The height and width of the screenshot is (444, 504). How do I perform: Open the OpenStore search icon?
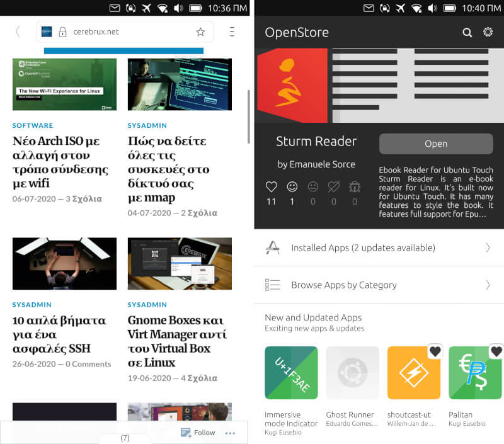point(467,32)
